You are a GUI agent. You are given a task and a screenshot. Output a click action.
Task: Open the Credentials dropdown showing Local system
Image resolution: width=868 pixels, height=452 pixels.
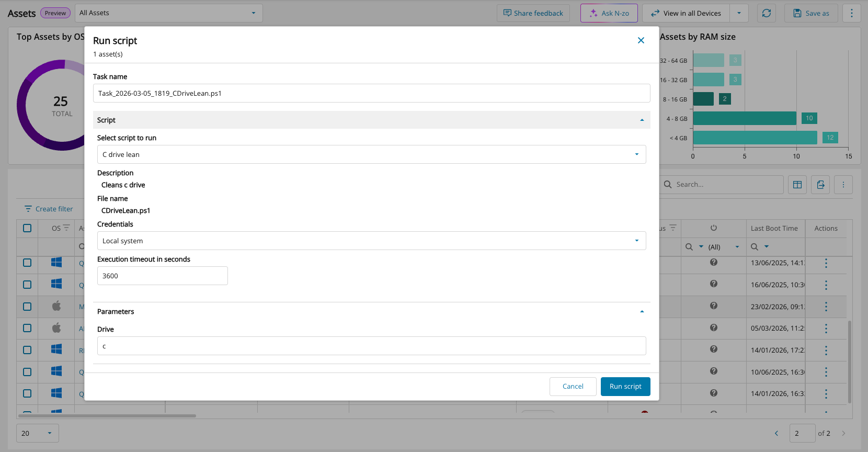tap(371, 241)
